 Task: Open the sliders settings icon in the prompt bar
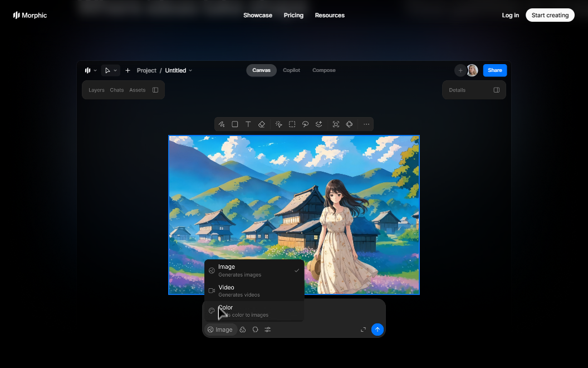coord(268,330)
